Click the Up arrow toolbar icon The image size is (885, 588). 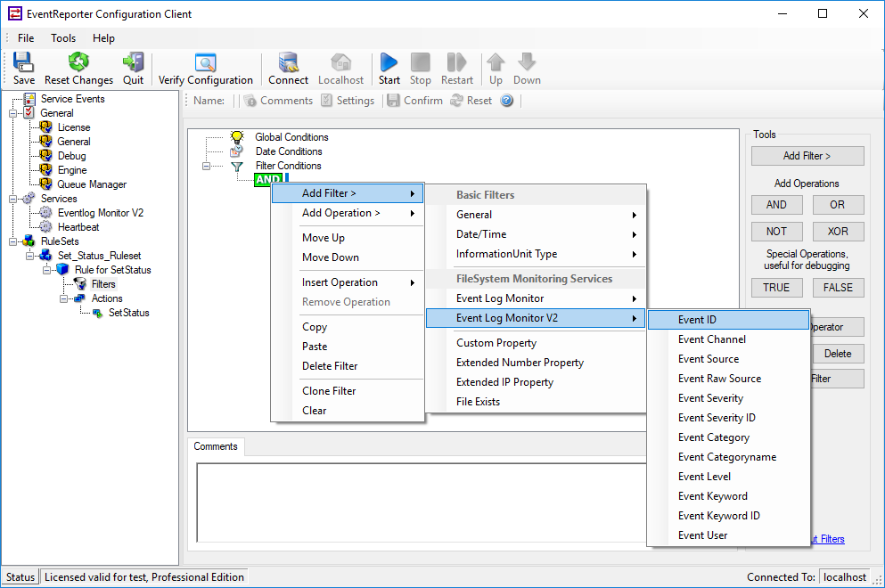point(496,62)
